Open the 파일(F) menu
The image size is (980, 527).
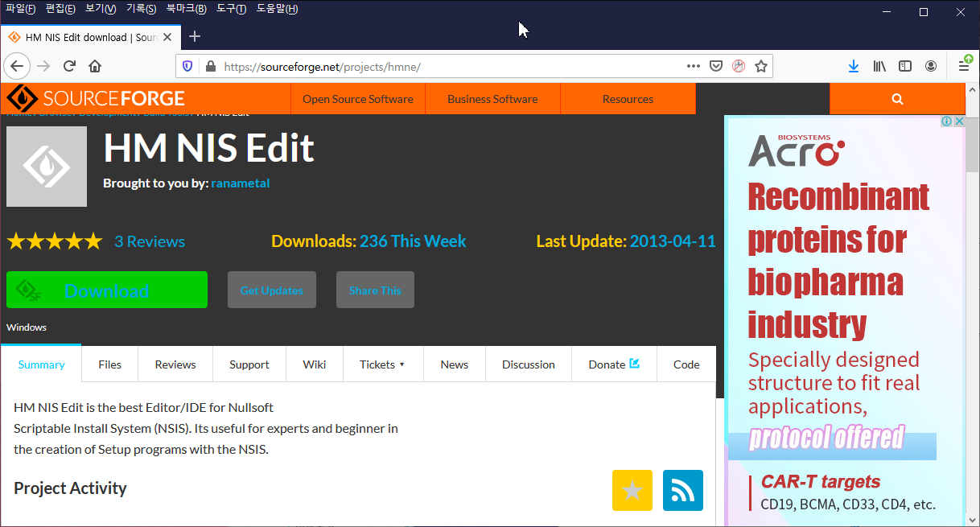point(20,9)
